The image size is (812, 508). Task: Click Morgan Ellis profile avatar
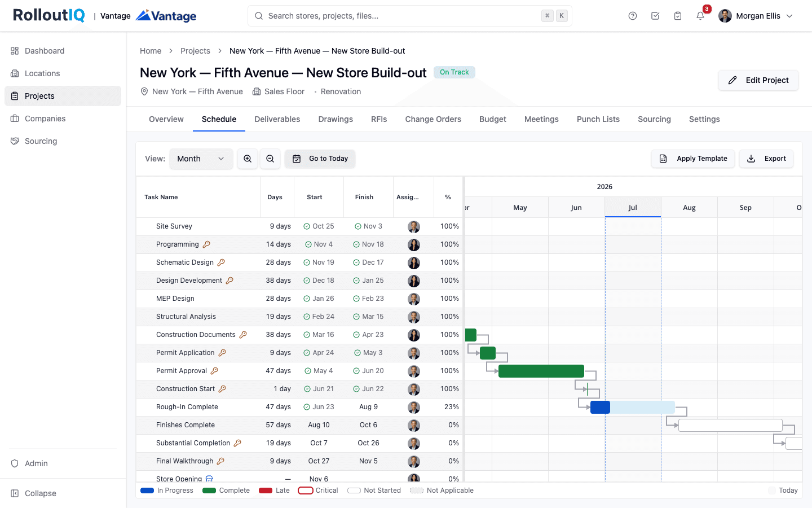point(725,16)
